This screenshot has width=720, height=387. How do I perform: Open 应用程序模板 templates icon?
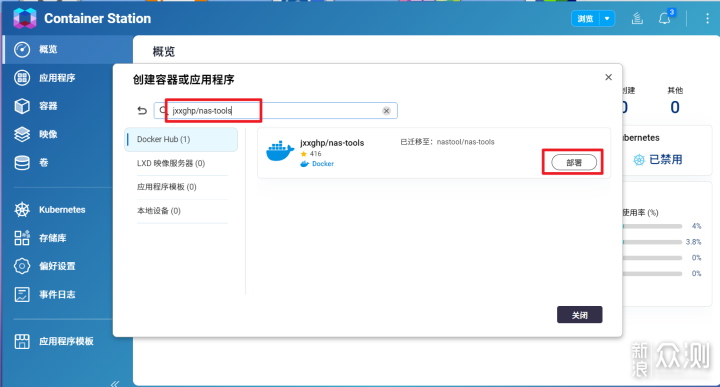(22, 341)
